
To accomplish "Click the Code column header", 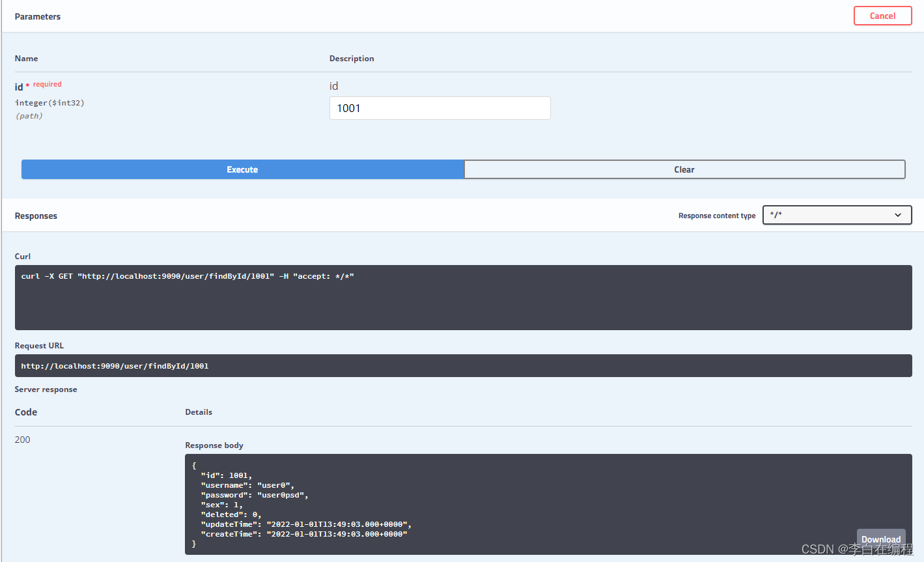I will tap(26, 412).
